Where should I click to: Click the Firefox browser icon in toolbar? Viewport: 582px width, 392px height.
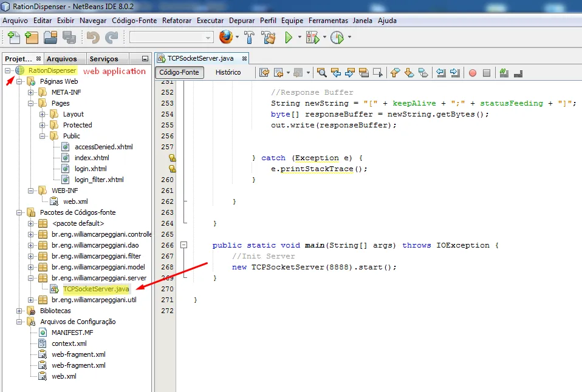tap(226, 38)
